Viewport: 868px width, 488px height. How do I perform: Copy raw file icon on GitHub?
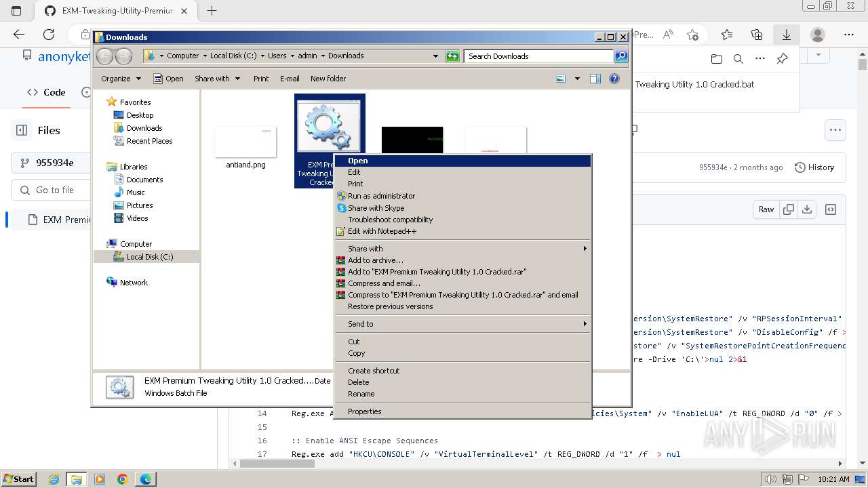788,209
